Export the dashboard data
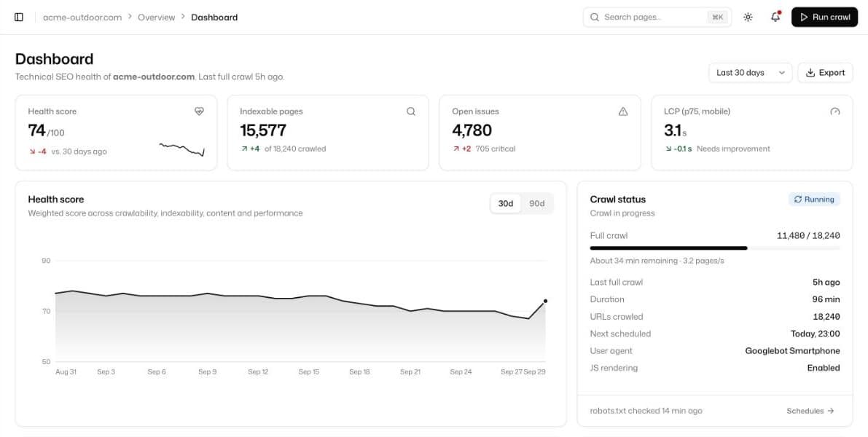 coord(825,72)
